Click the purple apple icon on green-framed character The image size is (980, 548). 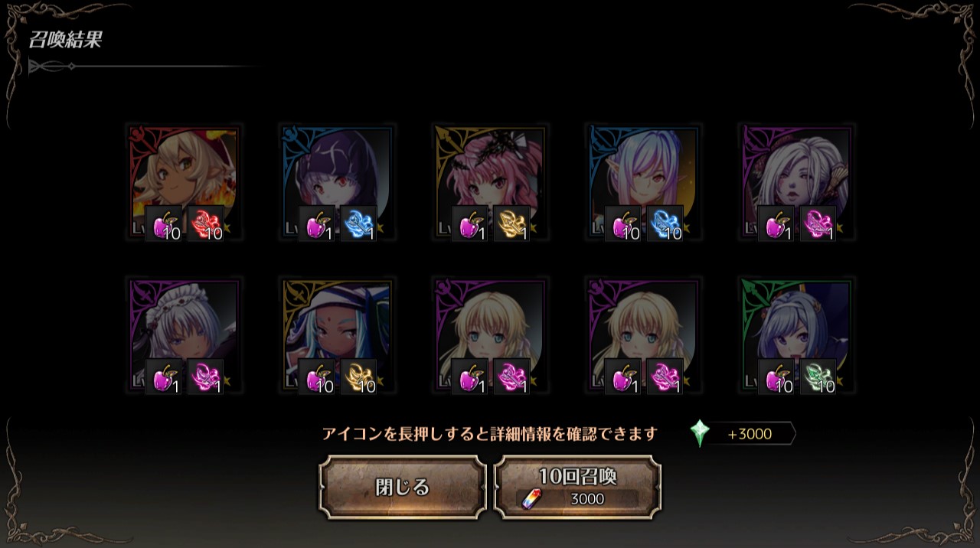[x=776, y=377]
